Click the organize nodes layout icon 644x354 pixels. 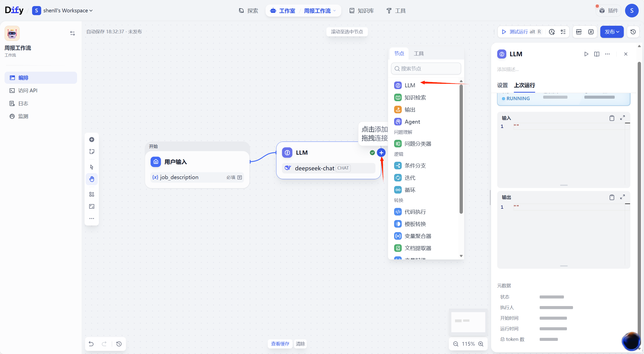coord(92,194)
